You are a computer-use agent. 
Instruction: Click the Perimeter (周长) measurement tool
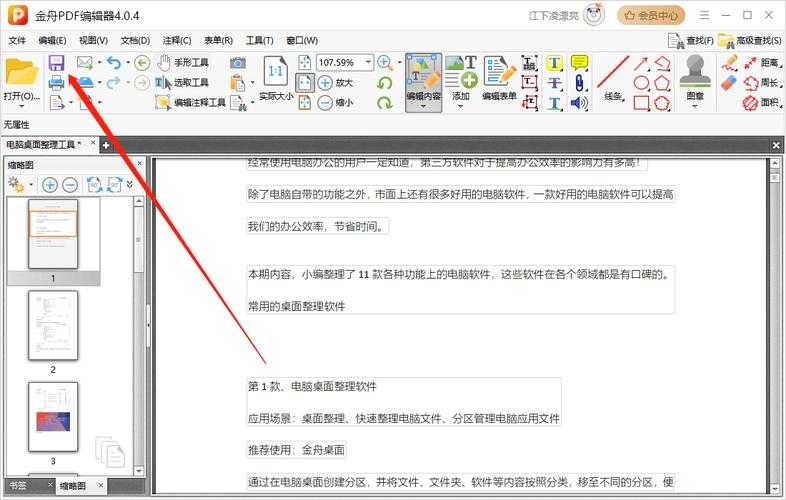(x=762, y=83)
